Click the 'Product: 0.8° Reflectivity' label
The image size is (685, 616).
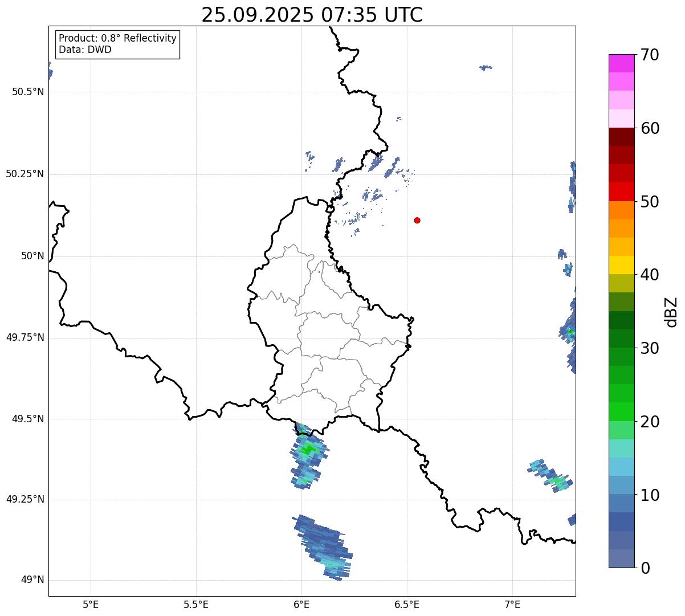[118, 38]
